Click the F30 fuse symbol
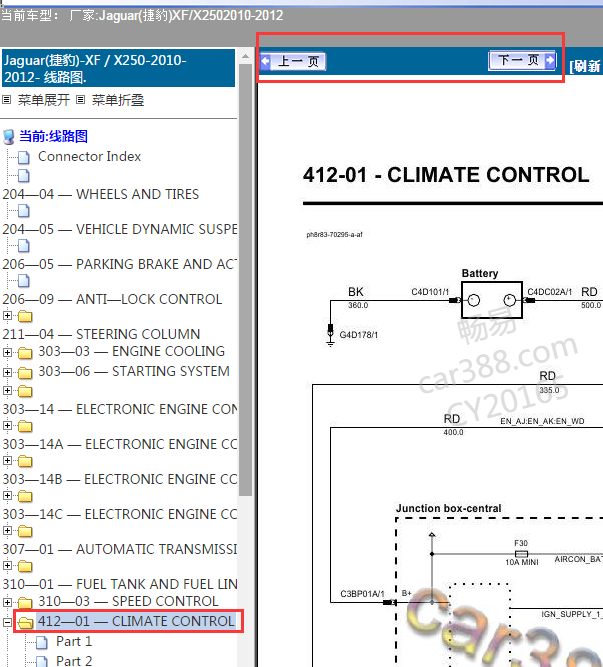This screenshot has width=603, height=667. (521, 554)
